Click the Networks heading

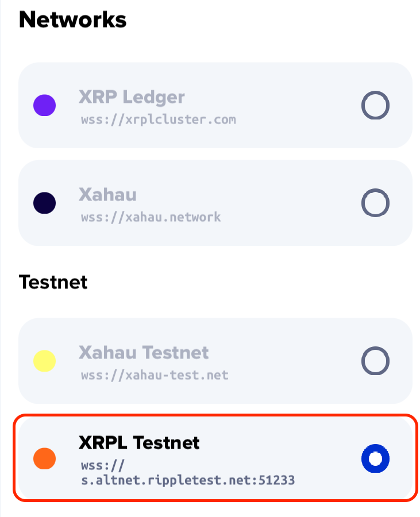coord(72,20)
